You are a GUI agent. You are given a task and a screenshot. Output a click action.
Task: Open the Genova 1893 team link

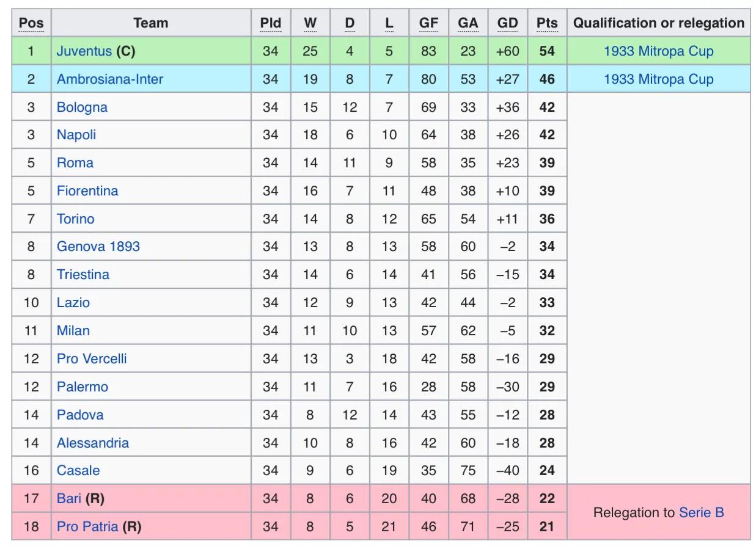click(x=98, y=247)
